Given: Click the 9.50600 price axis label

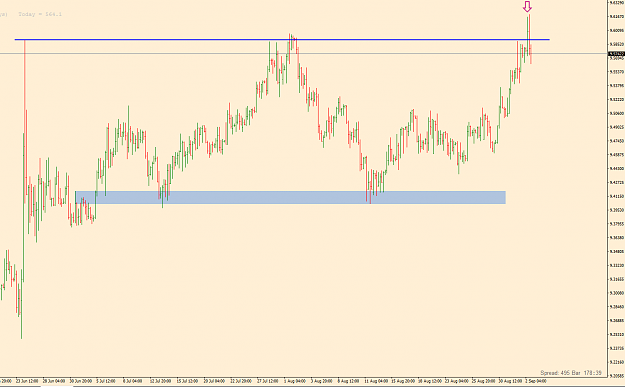Looking at the screenshot, I should (x=616, y=113).
